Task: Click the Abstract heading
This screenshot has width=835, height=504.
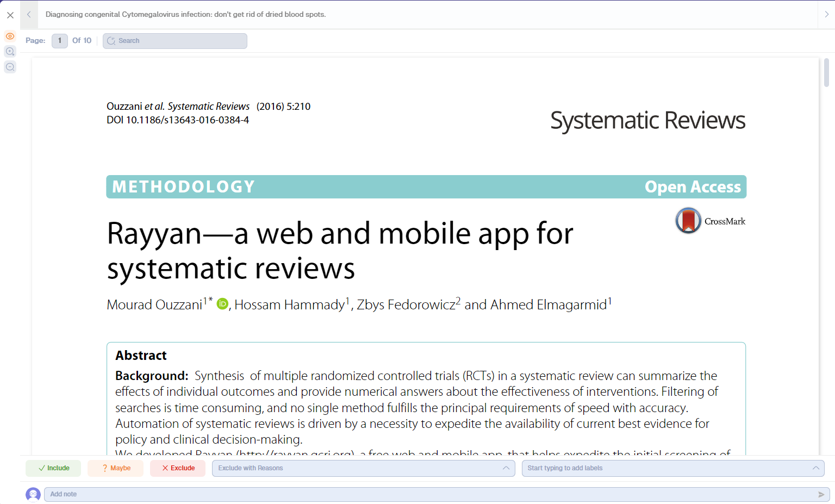Action: pyautogui.click(x=141, y=356)
